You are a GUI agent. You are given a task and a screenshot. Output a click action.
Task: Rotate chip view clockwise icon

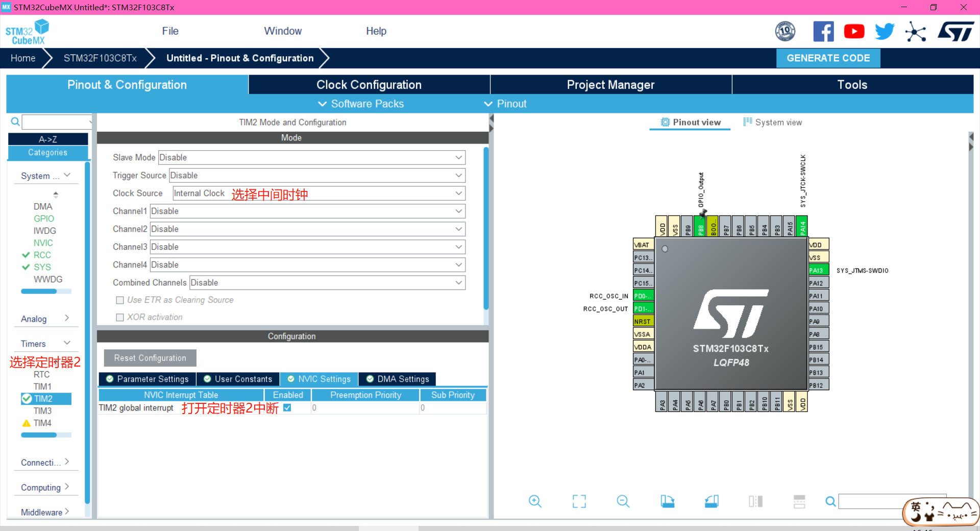click(x=667, y=501)
